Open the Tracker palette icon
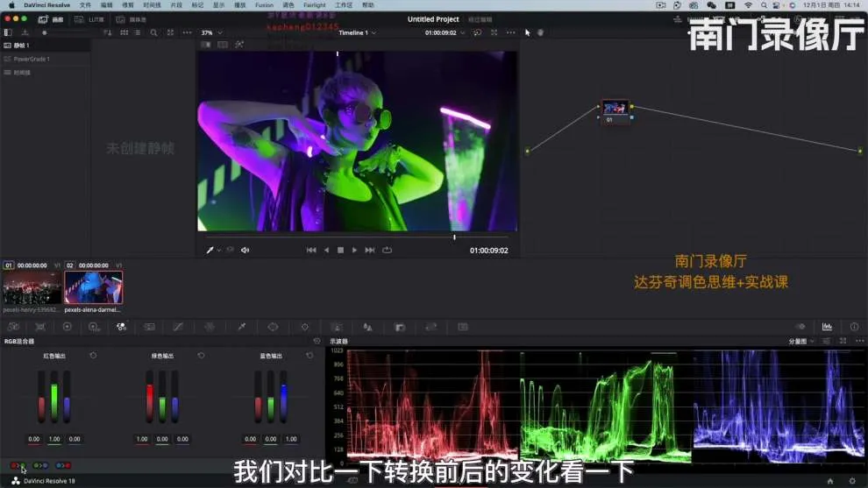This screenshot has height=488, width=868. coord(304,327)
